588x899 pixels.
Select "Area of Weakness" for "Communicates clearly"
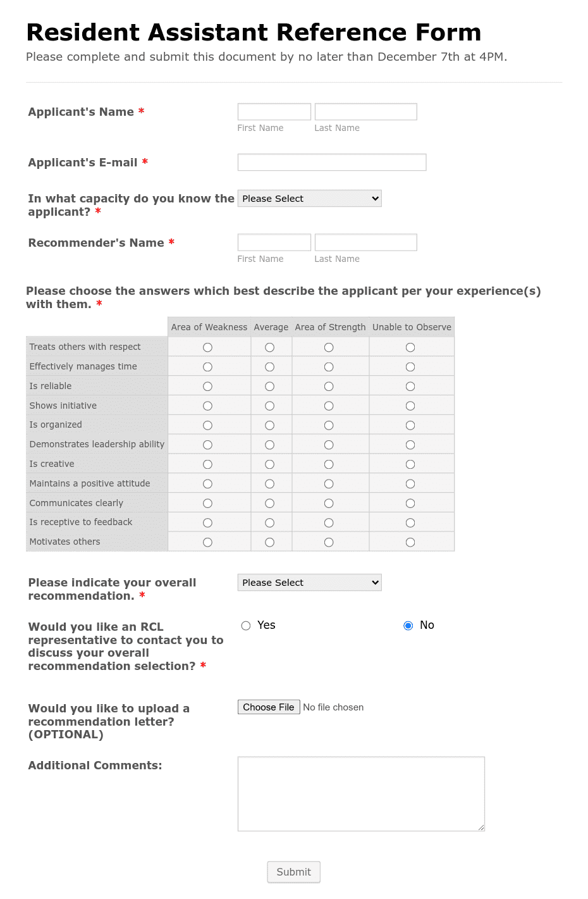[207, 503]
